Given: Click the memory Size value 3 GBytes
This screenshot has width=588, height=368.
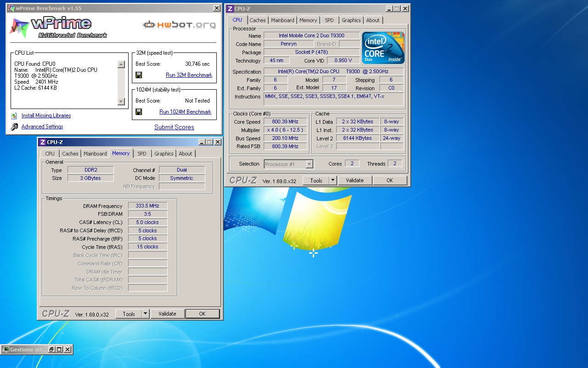Looking at the screenshot, I should click(x=90, y=178).
